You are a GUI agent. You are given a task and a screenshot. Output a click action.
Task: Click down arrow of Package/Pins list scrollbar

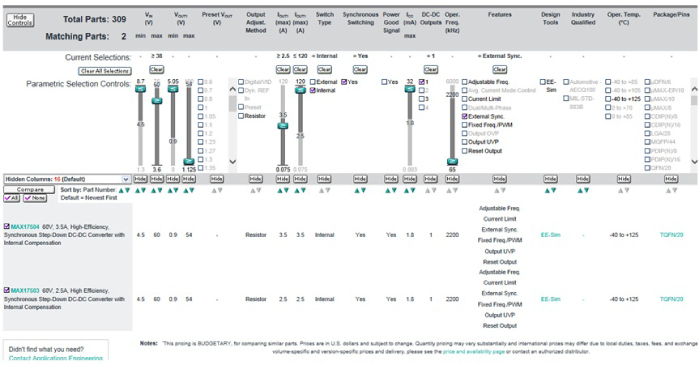[x=694, y=162]
